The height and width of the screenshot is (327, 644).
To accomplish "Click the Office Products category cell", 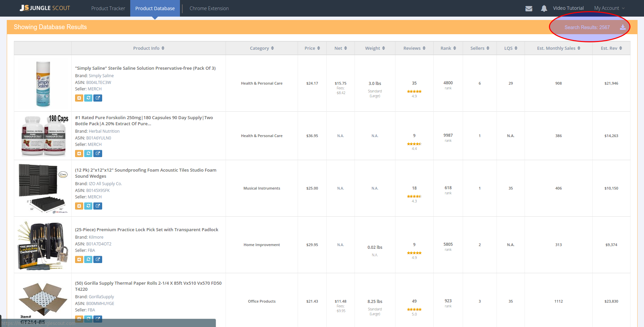I will pos(262,301).
